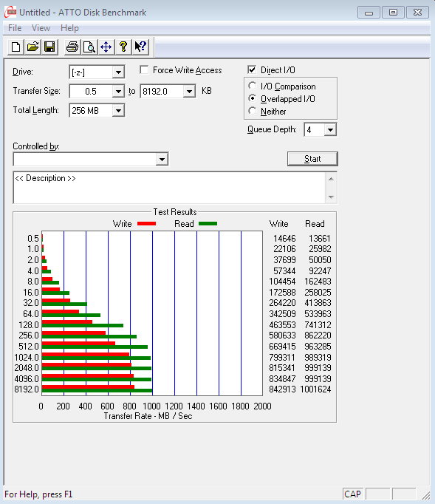The width and height of the screenshot is (435, 504).
Task: Click the 1024.0 transfer size row label
Action: 27,357
